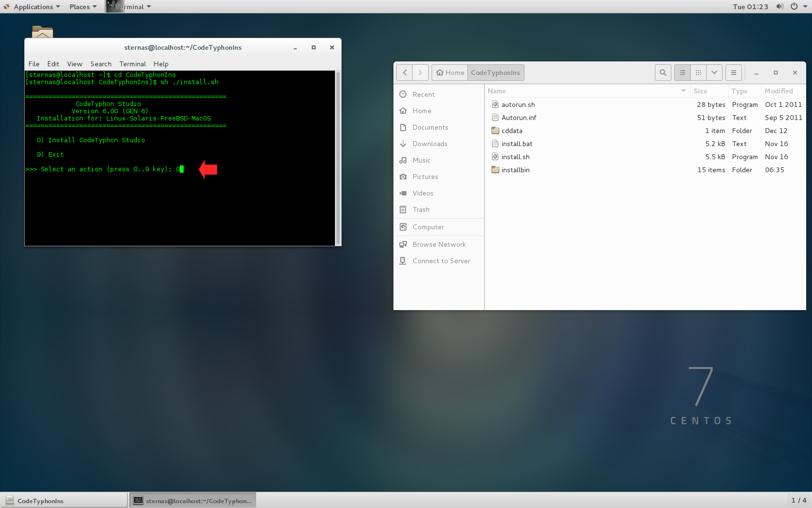The width and height of the screenshot is (812, 508).
Task: Click the 5.5 kB size of install.sh
Action: click(x=715, y=157)
